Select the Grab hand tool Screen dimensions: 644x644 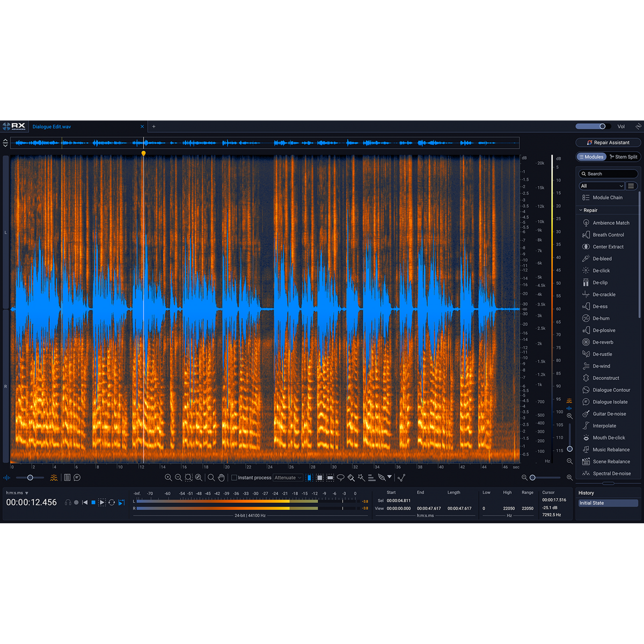pos(221,478)
